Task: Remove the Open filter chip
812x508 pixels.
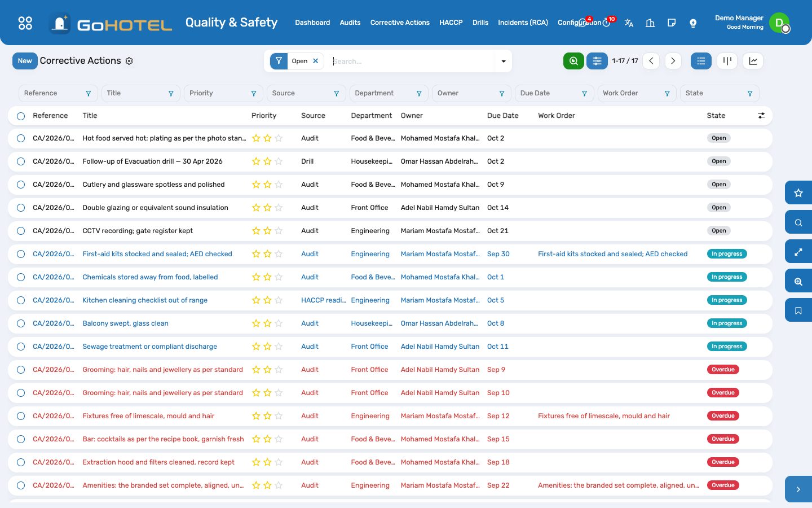Action: (316, 61)
